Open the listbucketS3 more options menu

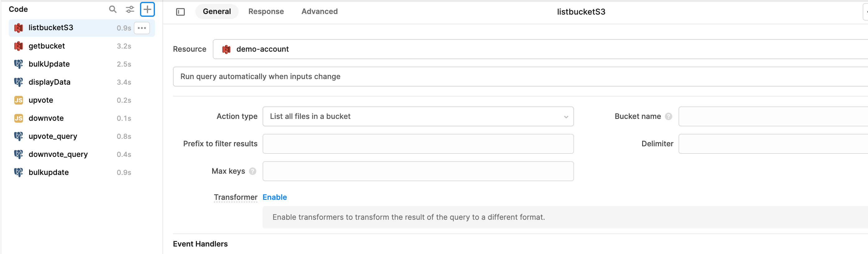142,28
